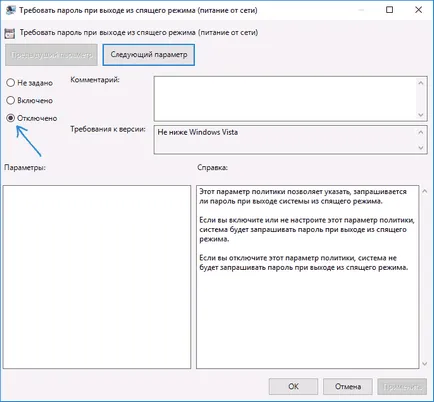
Task: Click the 'Не ниже Windows Vista' text
Action: (x=198, y=132)
